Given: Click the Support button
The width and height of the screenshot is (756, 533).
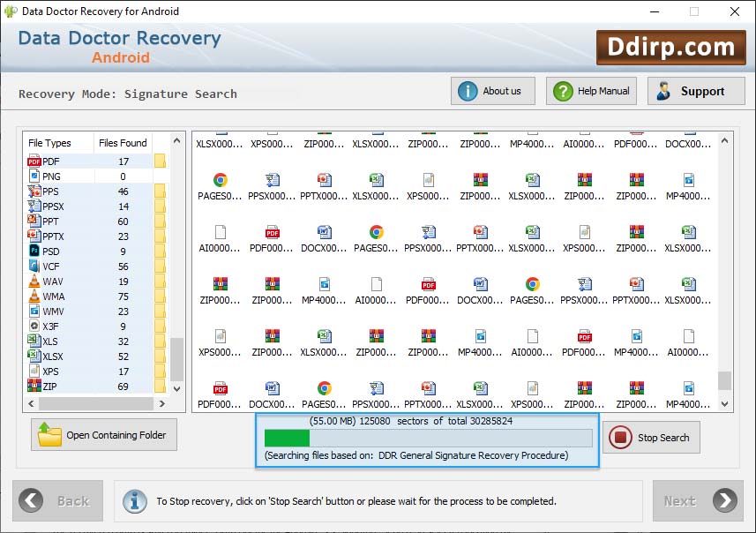Looking at the screenshot, I should click(x=696, y=91).
